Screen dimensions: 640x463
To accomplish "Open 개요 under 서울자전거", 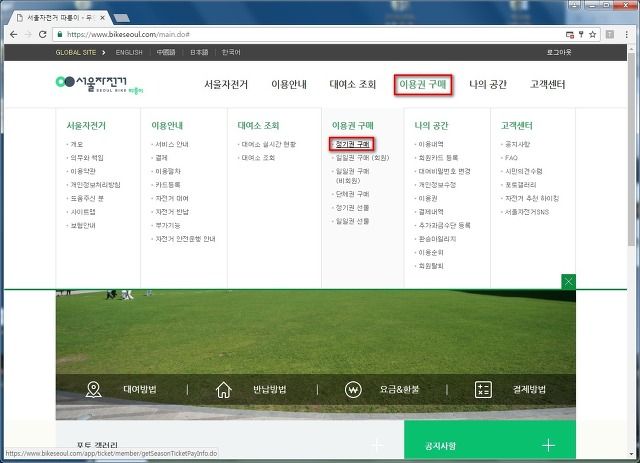I will click(77, 144).
